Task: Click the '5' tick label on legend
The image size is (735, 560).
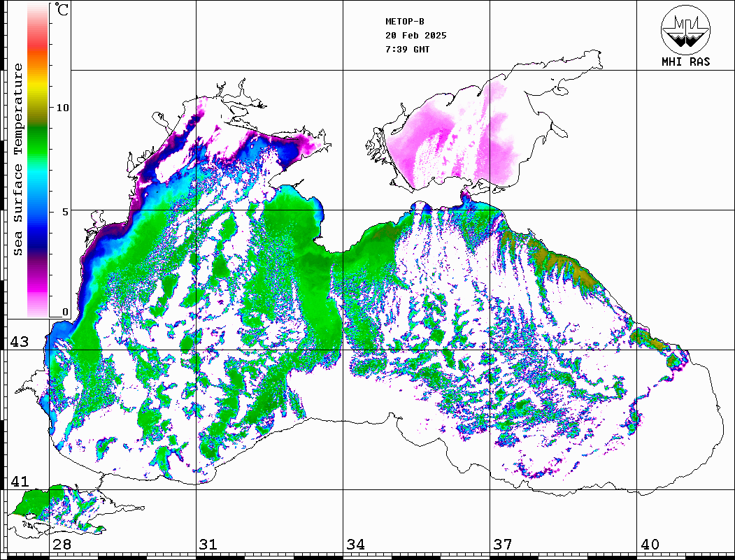Action: pos(65,212)
